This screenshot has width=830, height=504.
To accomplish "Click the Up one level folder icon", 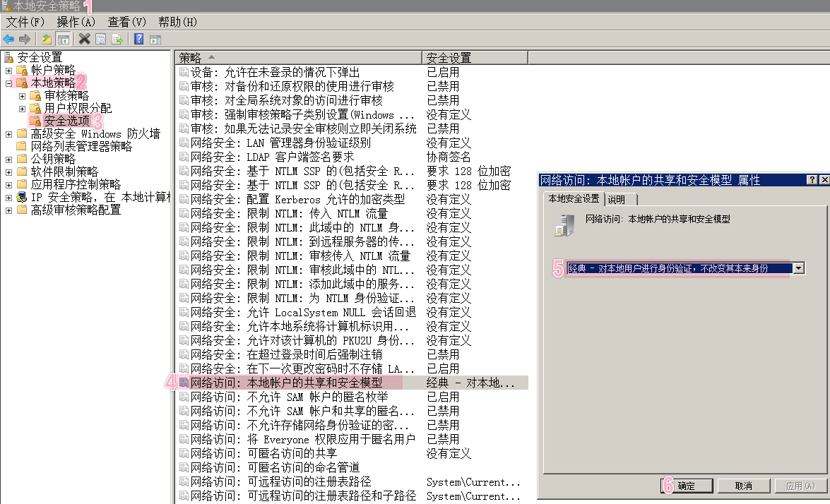I will click(47, 39).
